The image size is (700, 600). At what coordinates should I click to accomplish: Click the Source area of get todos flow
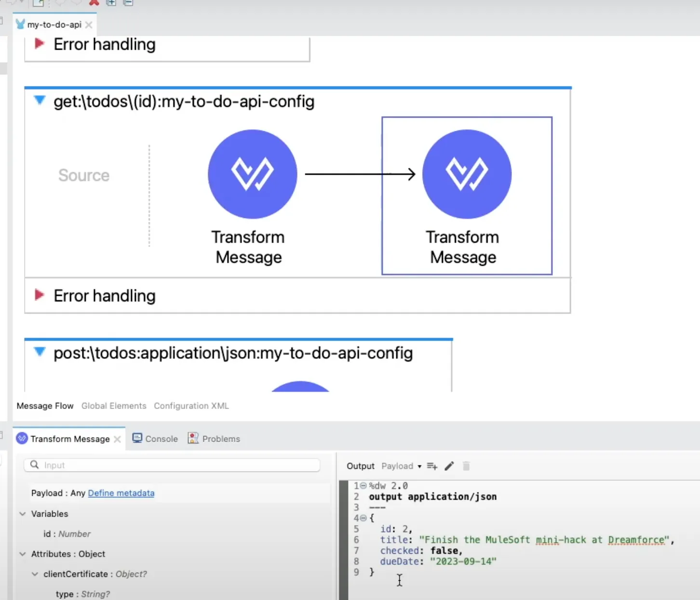point(84,175)
